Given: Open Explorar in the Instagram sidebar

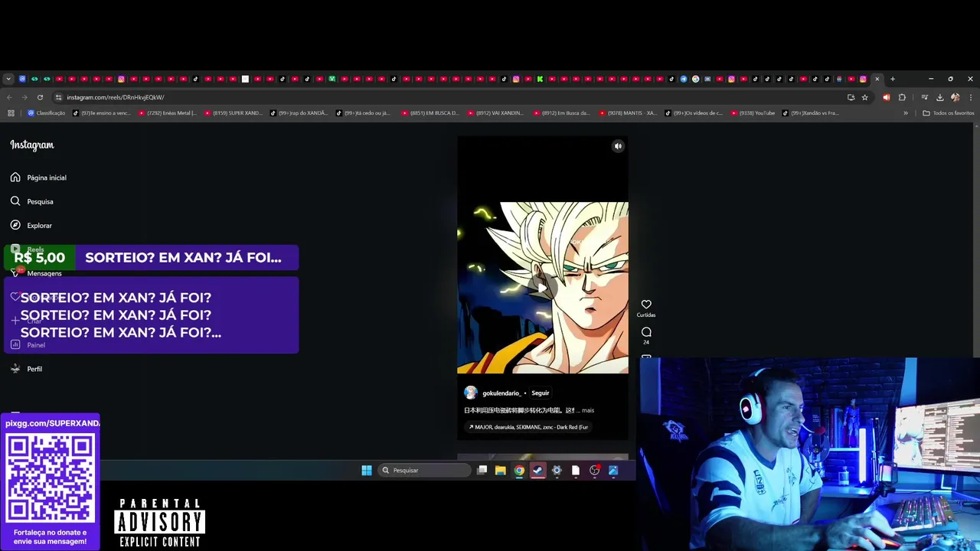Looking at the screenshot, I should click(31, 226).
